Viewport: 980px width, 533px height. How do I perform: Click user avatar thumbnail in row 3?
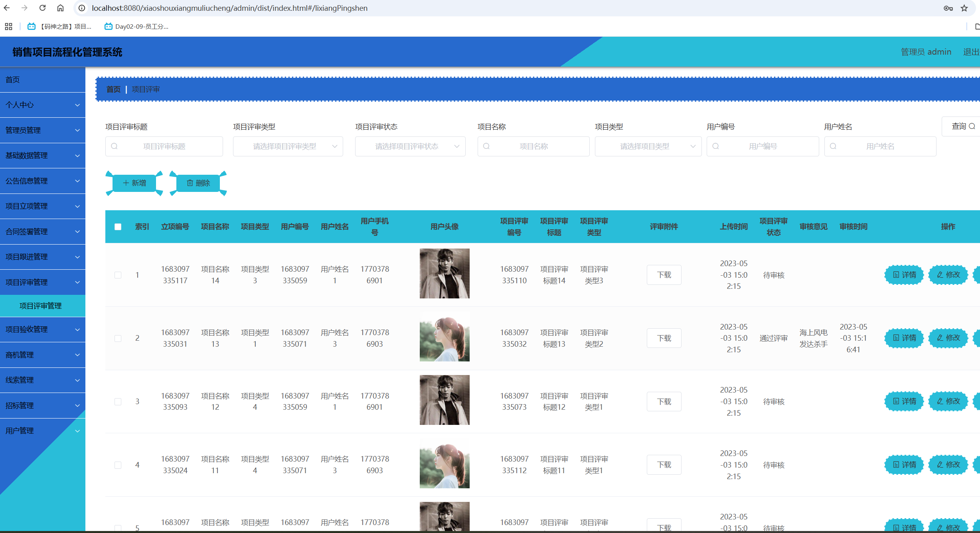(x=445, y=400)
